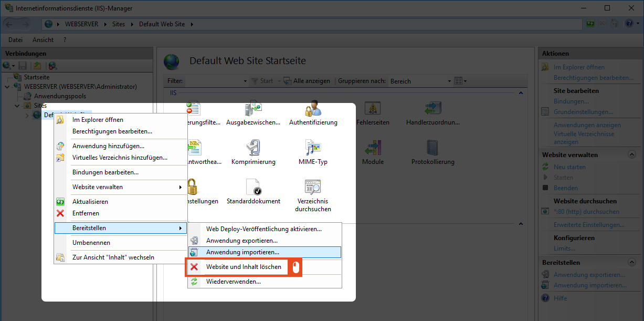Expand the Default Web Site tree node

pos(27,116)
